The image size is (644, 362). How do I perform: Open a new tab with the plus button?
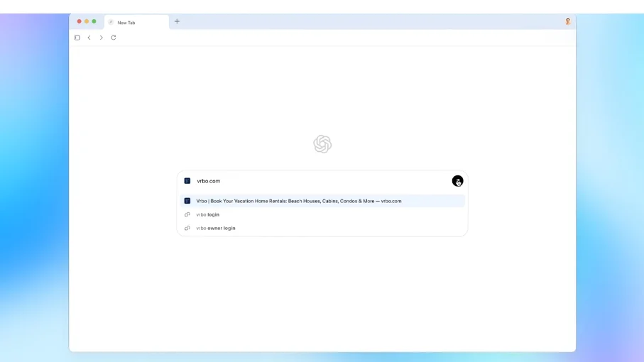[x=177, y=21]
